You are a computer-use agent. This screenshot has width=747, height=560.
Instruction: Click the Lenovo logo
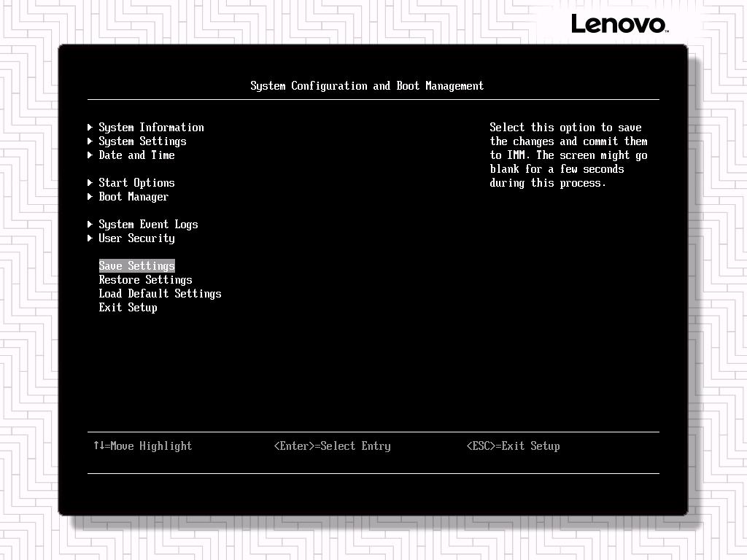pos(619,24)
